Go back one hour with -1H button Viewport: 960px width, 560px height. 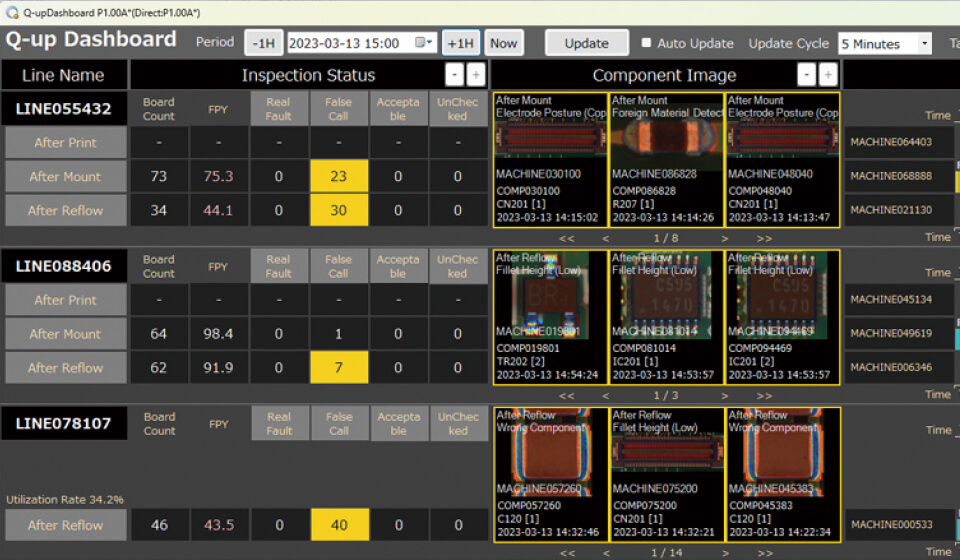(264, 43)
